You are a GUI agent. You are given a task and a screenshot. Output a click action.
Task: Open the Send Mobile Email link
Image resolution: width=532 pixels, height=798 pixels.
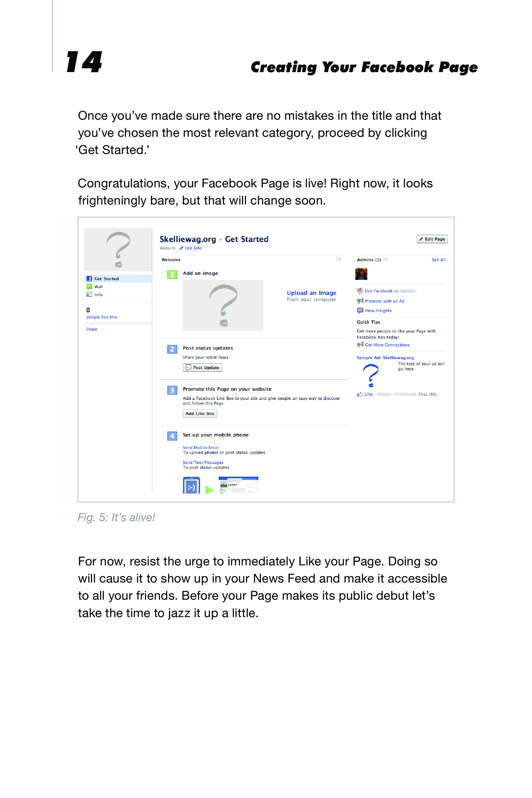tap(201, 447)
